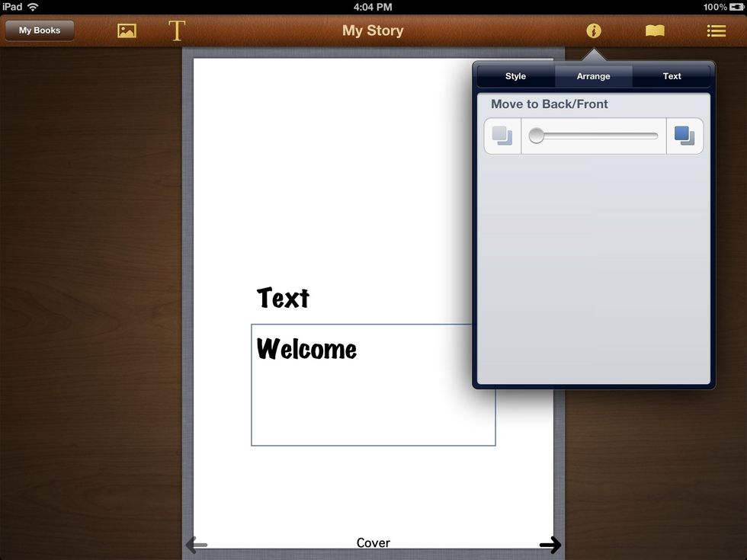Go back using the left page arrow
747x560 pixels.
coord(196,545)
